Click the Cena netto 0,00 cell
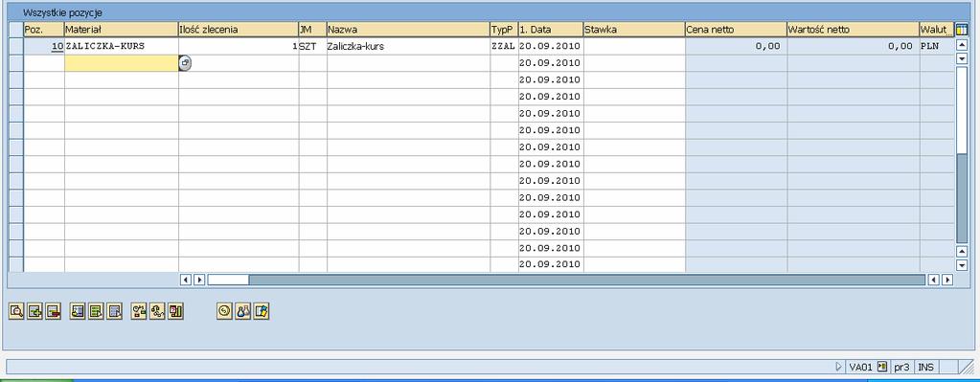 pos(737,46)
